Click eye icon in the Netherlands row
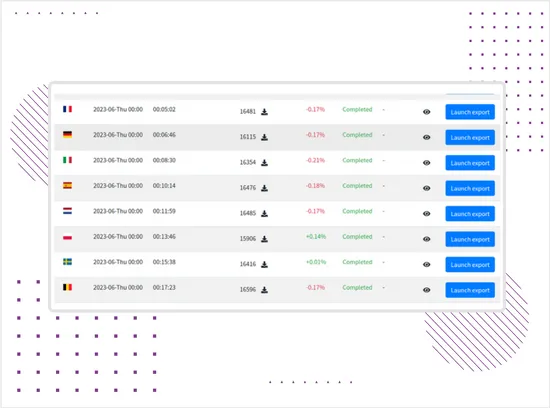The height and width of the screenshot is (408, 550). (427, 214)
